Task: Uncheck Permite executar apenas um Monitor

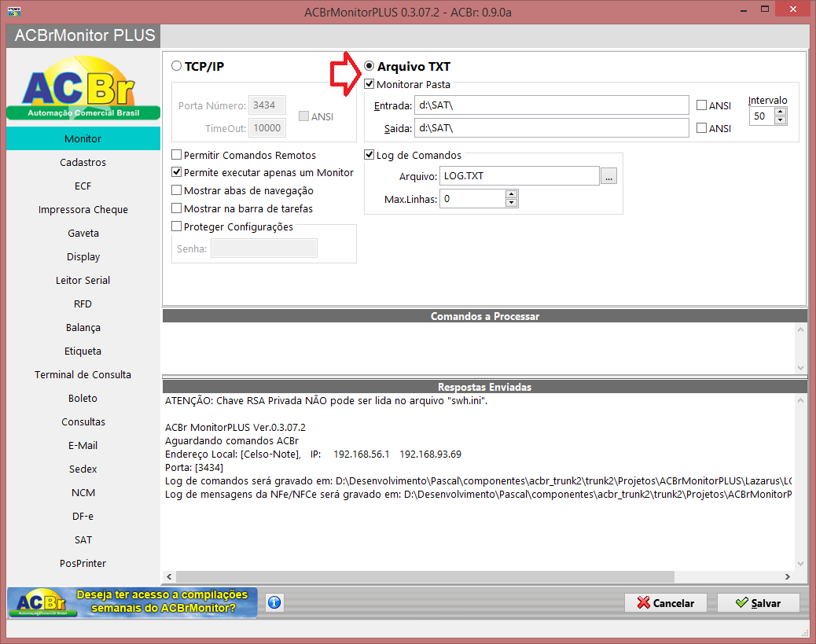Action: [x=176, y=172]
